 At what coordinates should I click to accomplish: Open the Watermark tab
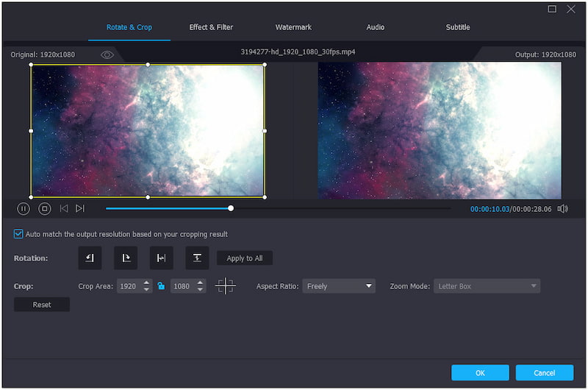pyautogui.click(x=293, y=27)
